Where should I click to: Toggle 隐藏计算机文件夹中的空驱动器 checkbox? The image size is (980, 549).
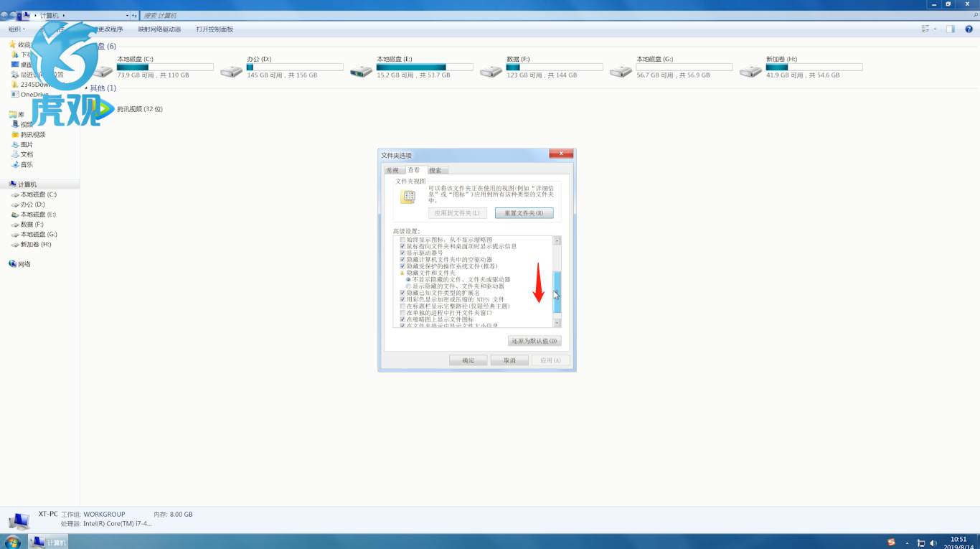(402, 260)
